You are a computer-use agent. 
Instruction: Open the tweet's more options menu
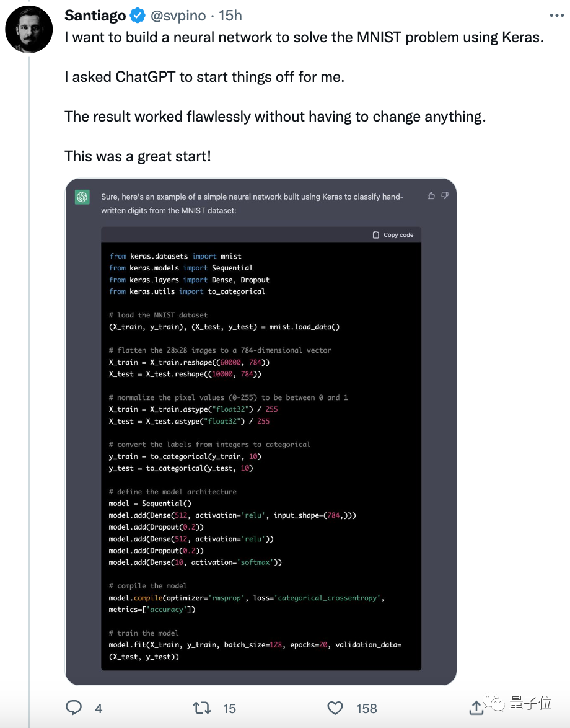pyautogui.click(x=557, y=15)
